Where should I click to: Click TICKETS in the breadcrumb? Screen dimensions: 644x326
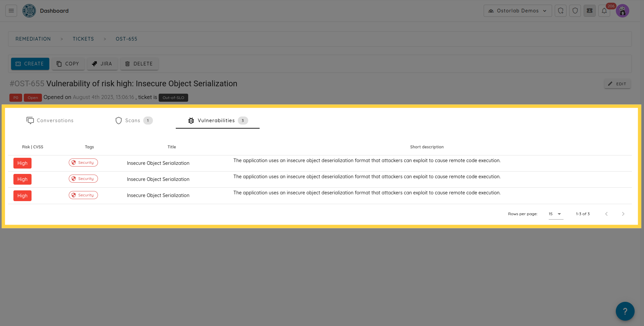click(83, 39)
